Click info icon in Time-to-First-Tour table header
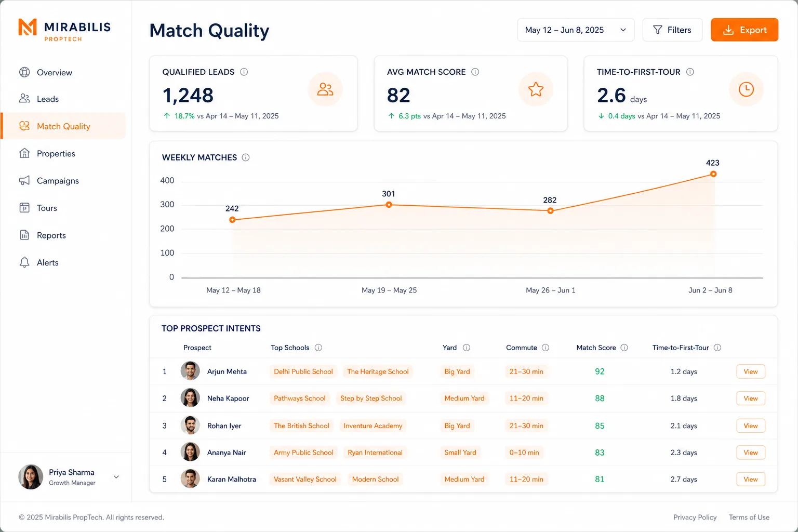798x532 pixels. point(717,348)
